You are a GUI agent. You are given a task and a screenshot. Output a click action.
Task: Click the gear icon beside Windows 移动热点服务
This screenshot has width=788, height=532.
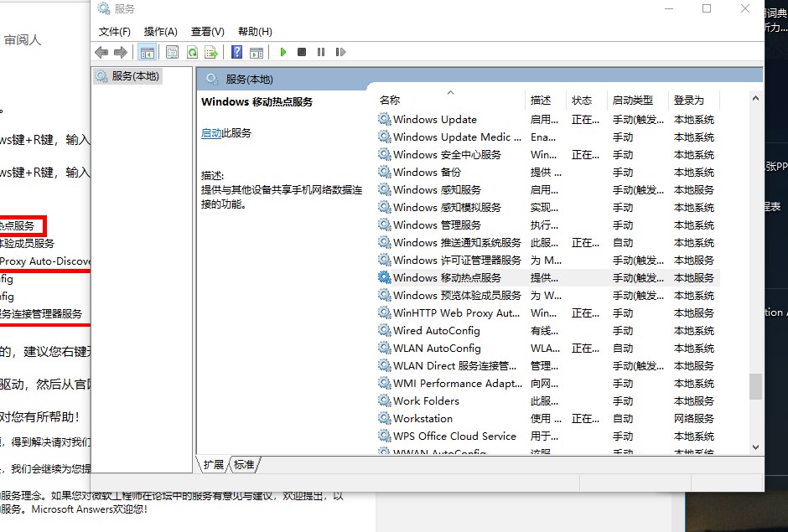385,277
